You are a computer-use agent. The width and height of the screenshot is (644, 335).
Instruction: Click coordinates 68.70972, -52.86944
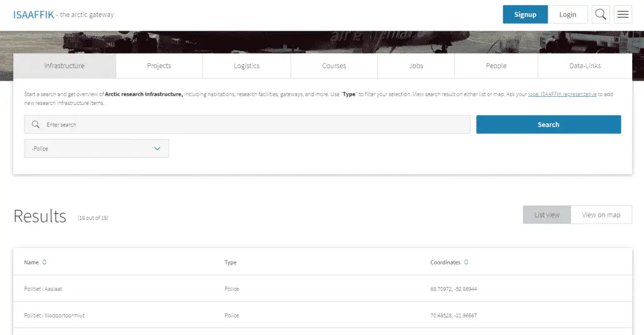453,289
